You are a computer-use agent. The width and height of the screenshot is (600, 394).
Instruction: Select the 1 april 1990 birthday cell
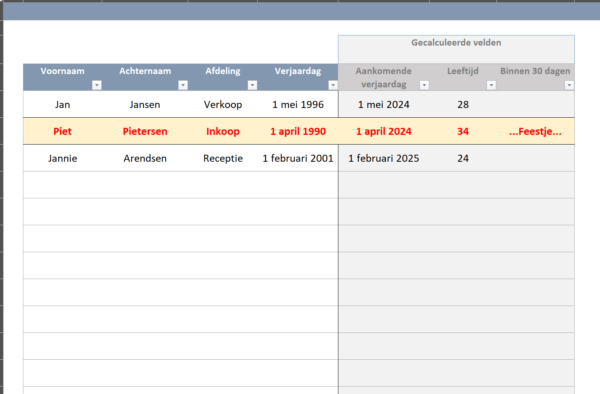(x=298, y=131)
